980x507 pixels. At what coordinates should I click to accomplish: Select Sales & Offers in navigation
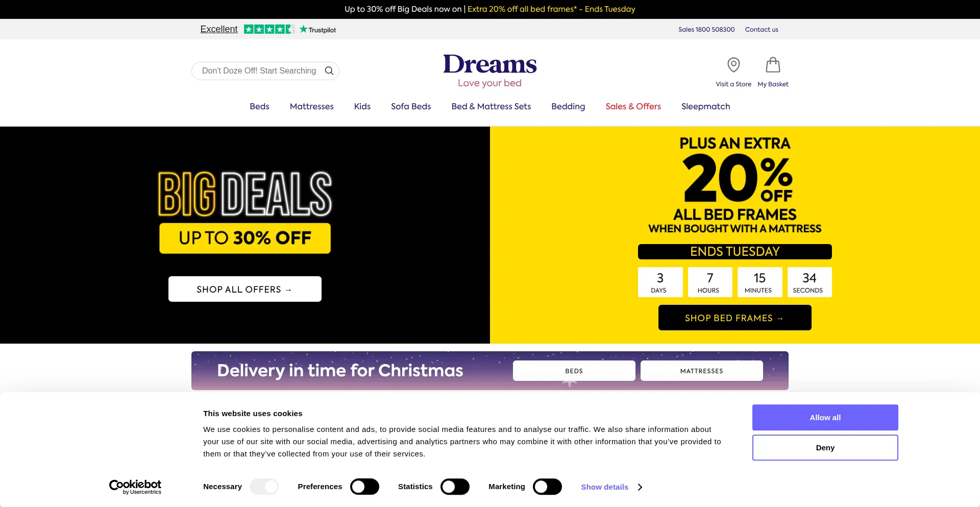pos(633,106)
